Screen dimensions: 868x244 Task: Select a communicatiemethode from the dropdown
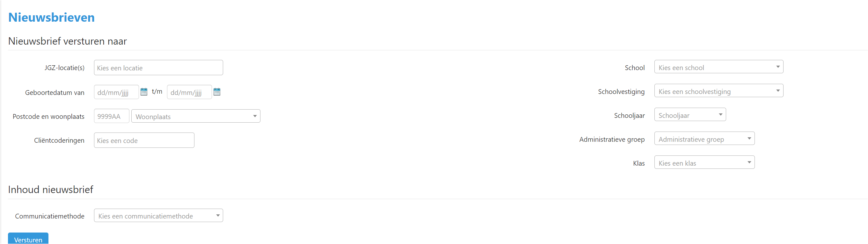[158, 216]
